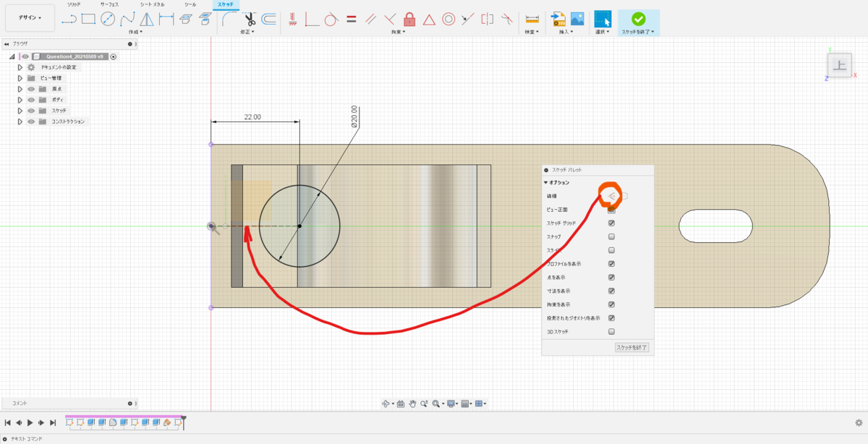Open settings gear at timeline right
The width and height of the screenshot is (868, 444).
859,422
